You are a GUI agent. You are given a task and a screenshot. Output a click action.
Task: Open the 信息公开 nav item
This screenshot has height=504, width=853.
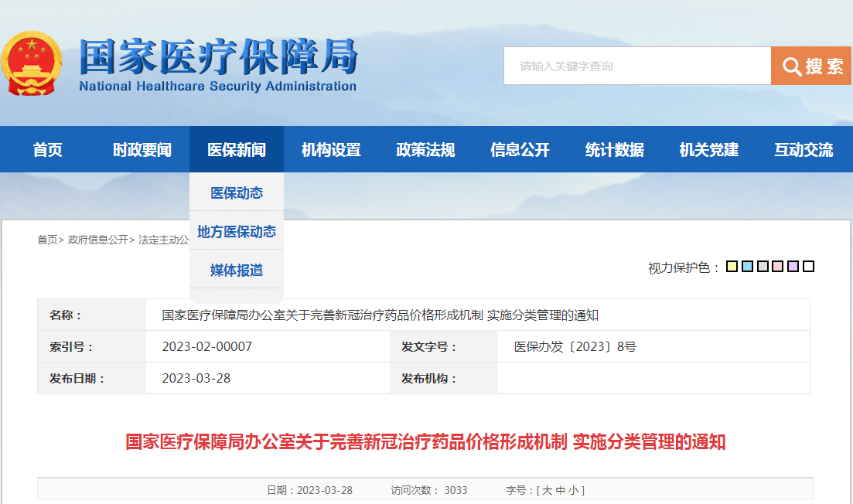[x=520, y=149]
